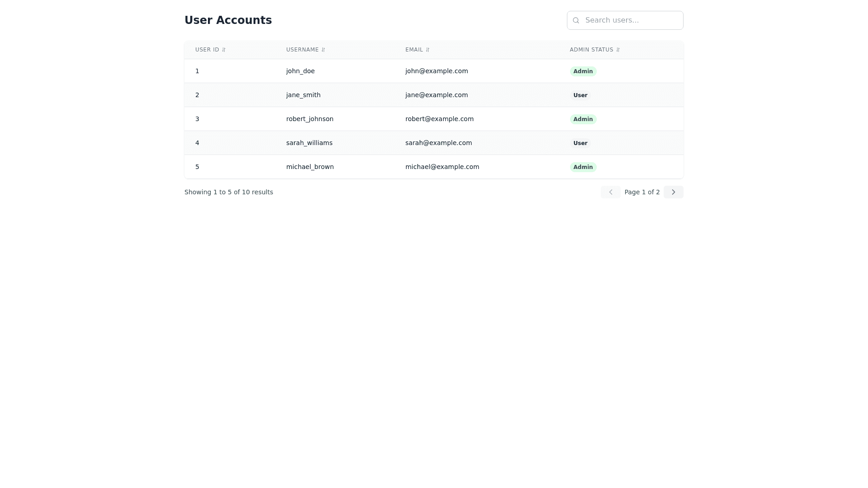Image resolution: width=868 pixels, height=488 pixels.
Task: Click the magnifier icon in search box
Action: click(x=576, y=20)
